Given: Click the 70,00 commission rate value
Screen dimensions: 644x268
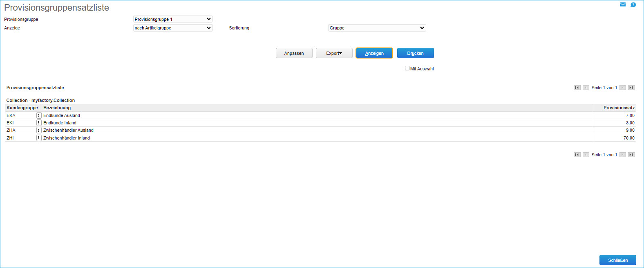Looking at the screenshot, I should coord(629,138).
